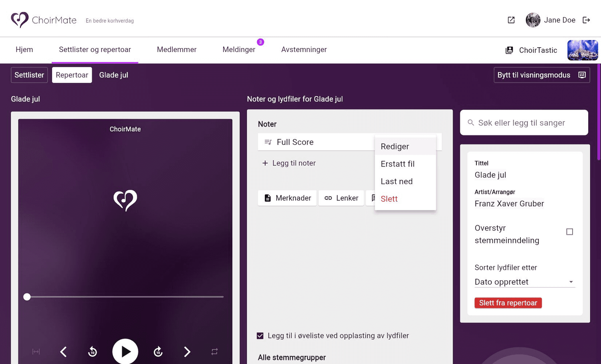This screenshot has width=601, height=364.
Task: Click Legg til noter
Action: [x=289, y=163]
